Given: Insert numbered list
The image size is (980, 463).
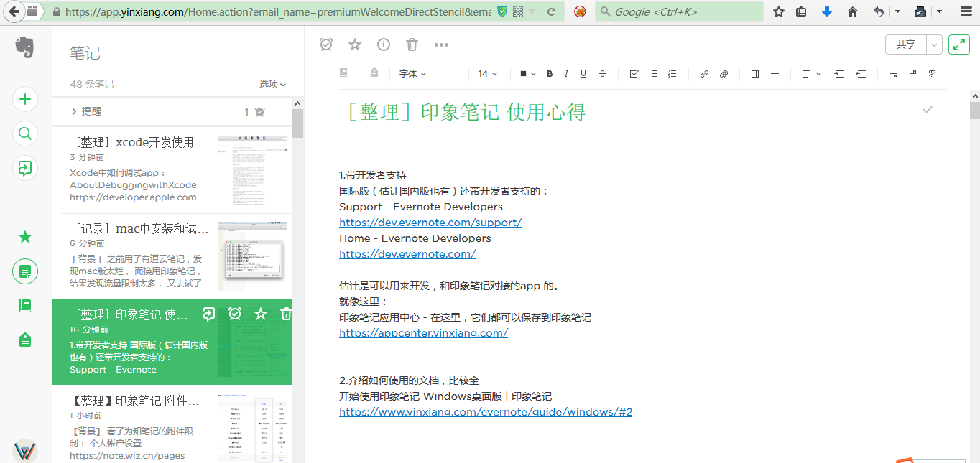Looking at the screenshot, I should tap(672, 74).
